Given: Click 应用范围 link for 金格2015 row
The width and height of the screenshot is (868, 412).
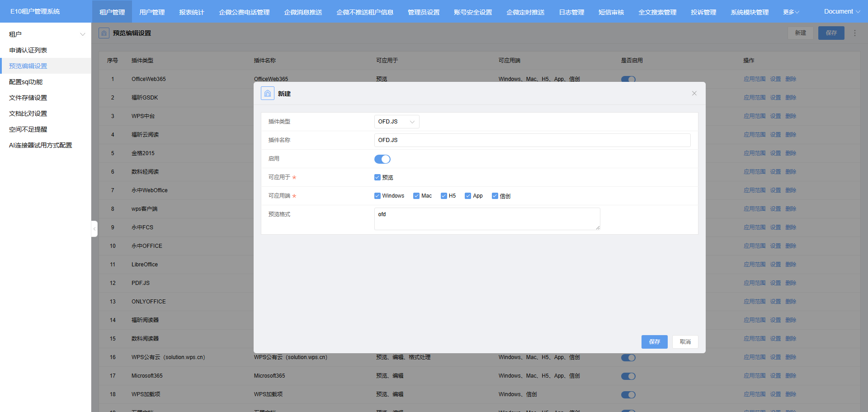Looking at the screenshot, I should coord(755,153).
